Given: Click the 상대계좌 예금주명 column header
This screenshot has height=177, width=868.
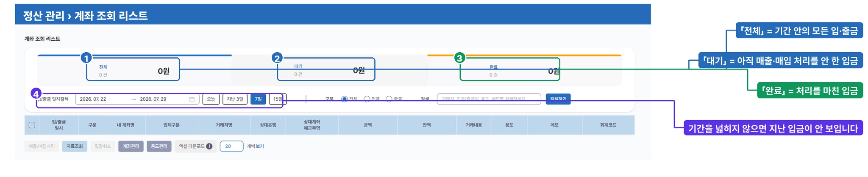Looking at the screenshot, I should click(312, 125).
